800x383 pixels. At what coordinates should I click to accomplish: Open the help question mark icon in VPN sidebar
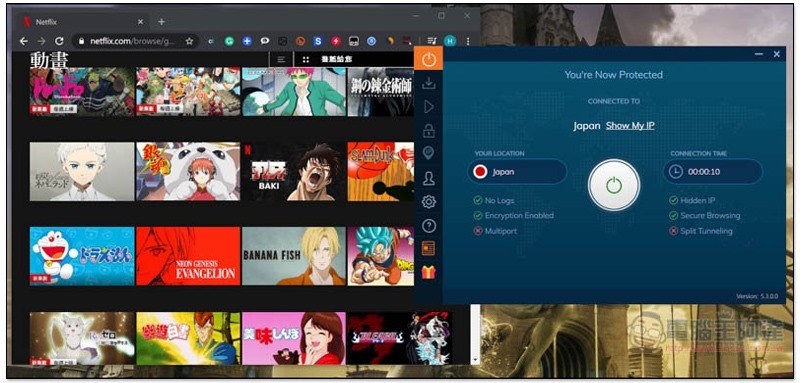click(429, 226)
